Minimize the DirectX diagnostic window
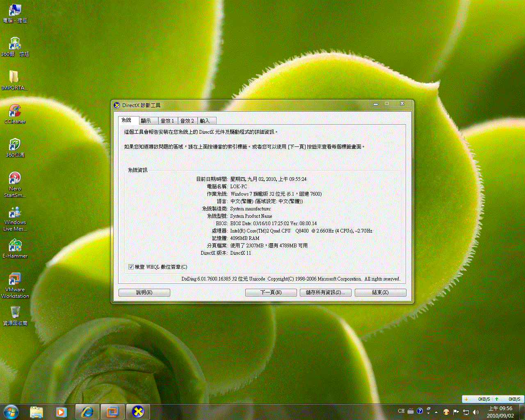The height and width of the screenshot is (420, 525). pos(375,104)
